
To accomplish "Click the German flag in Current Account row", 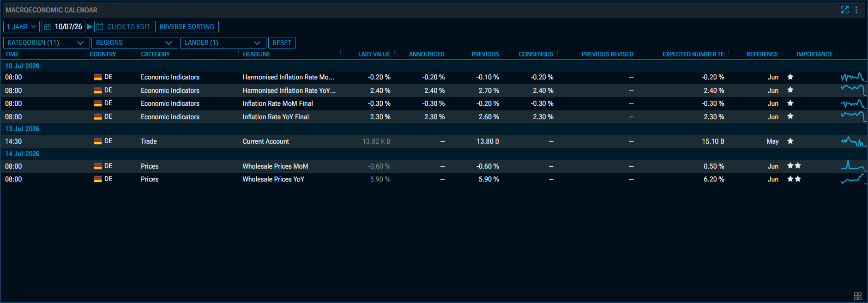I will (98, 141).
